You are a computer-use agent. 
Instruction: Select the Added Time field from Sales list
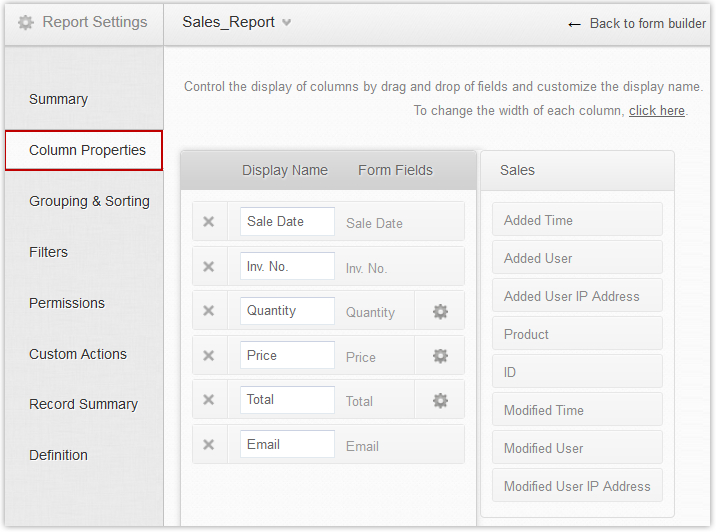tap(577, 220)
